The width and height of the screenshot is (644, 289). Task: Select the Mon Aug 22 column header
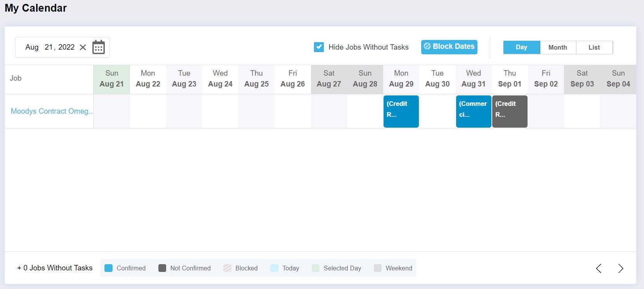pyautogui.click(x=148, y=79)
